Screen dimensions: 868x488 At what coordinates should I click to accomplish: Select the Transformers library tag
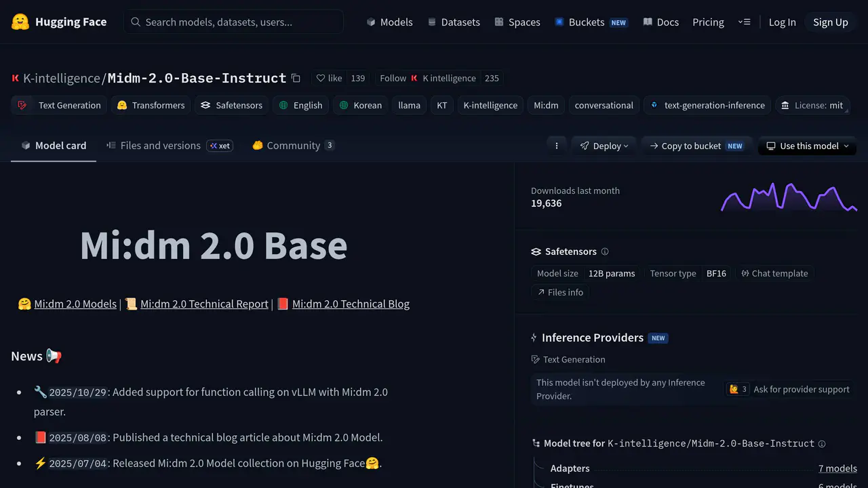150,105
